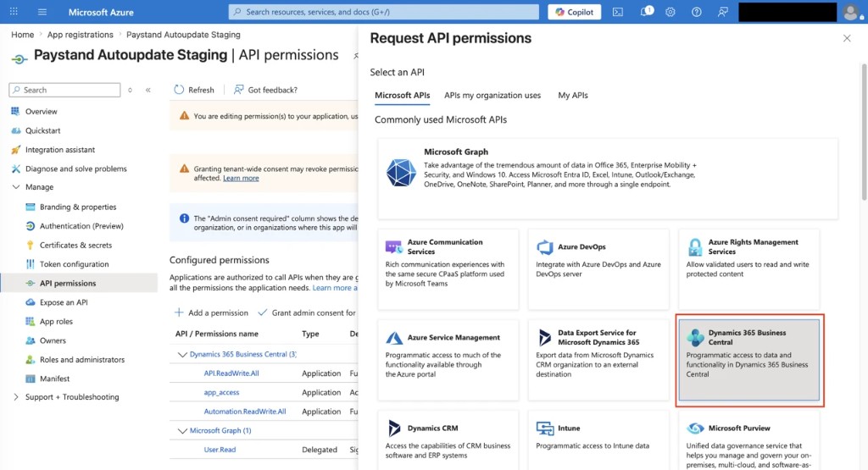Open Overview in the sidebar
The width and height of the screenshot is (868, 470).
[x=41, y=111]
